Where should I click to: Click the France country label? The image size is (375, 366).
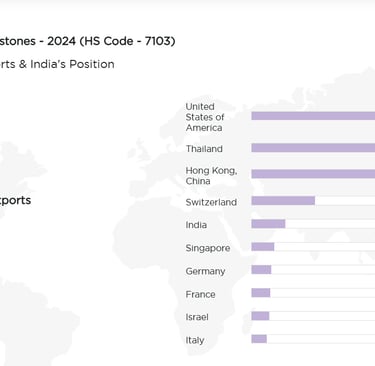pos(200,294)
